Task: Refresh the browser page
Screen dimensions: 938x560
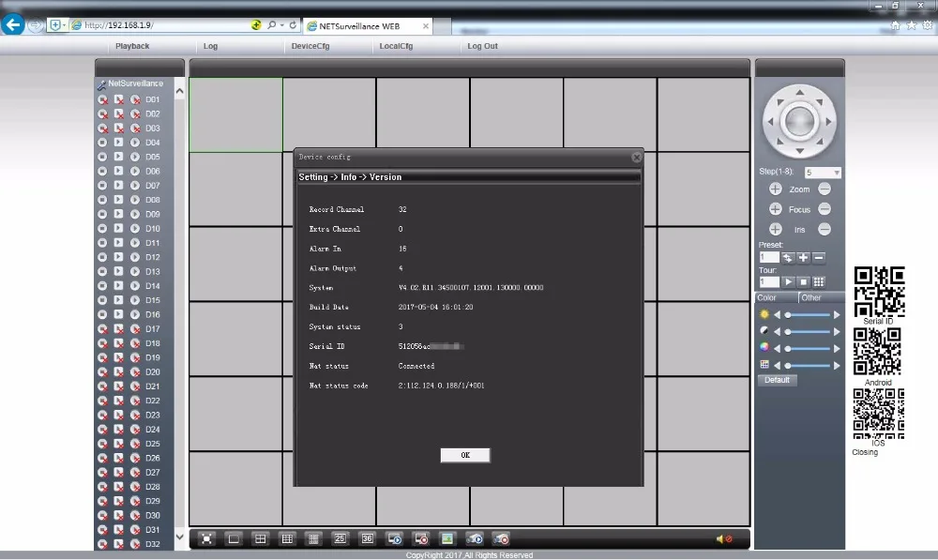Action: point(293,25)
